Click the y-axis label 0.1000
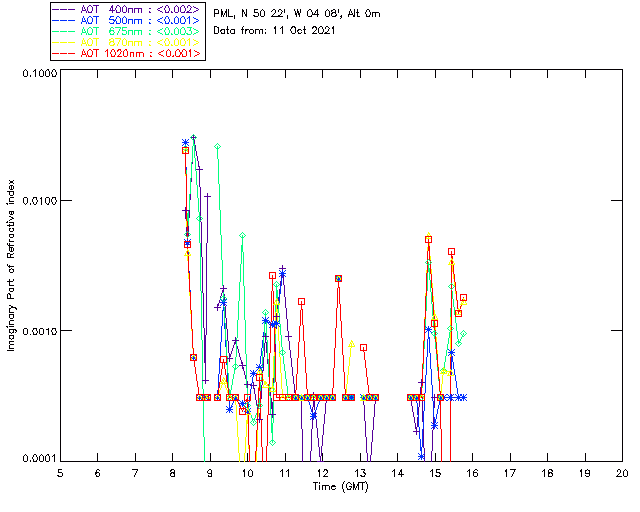The height and width of the screenshot is (512, 640). (x=39, y=73)
